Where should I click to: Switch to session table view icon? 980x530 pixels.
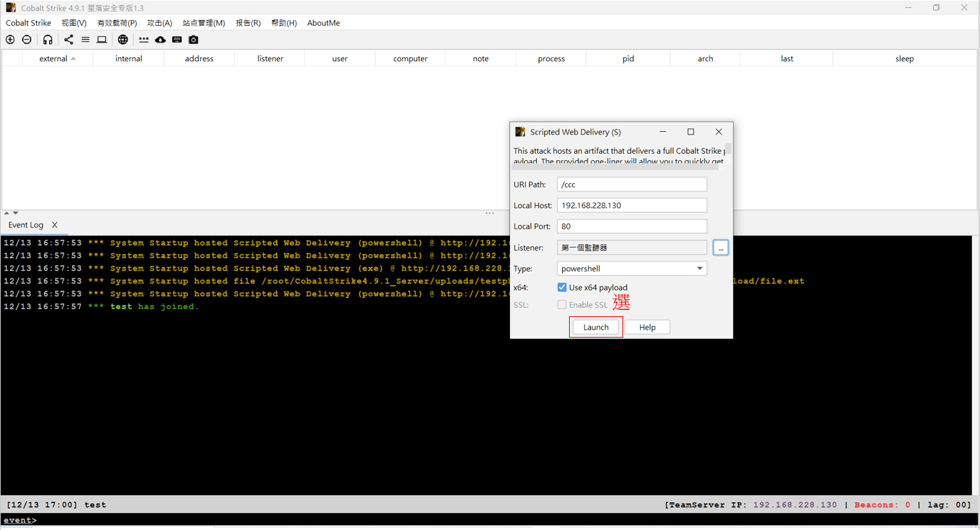pos(85,40)
